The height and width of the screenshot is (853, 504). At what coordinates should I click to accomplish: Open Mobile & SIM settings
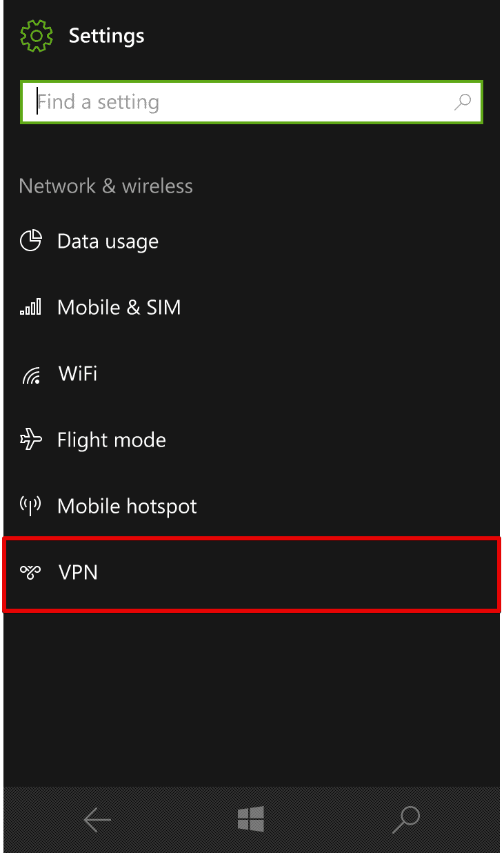click(x=252, y=308)
